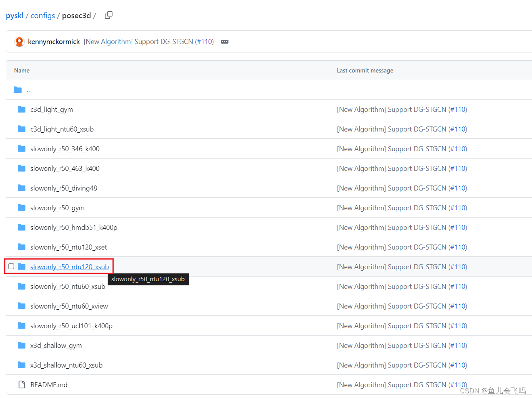Click the slowonly_r50_hmdb51_k400p folder icon
The height and width of the screenshot is (398, 532).
click(22, 228)
